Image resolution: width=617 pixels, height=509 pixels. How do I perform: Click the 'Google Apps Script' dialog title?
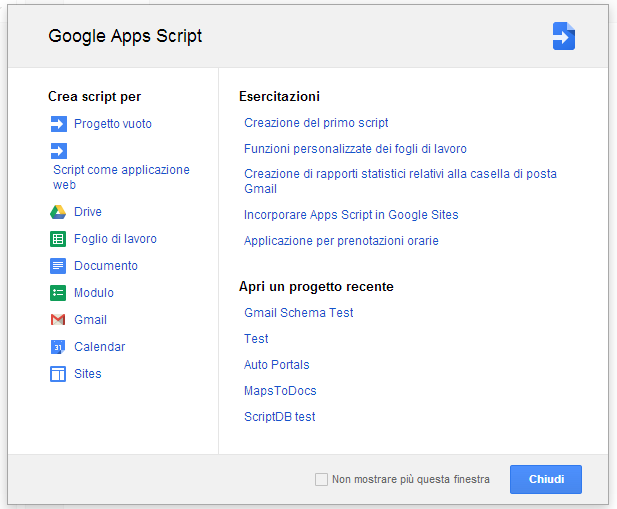click(125, 36)
